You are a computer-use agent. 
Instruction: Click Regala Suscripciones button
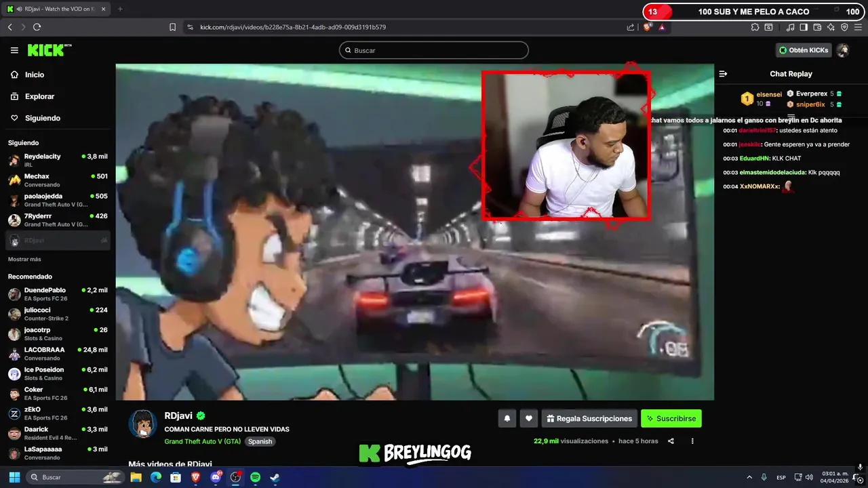(589, 419)
